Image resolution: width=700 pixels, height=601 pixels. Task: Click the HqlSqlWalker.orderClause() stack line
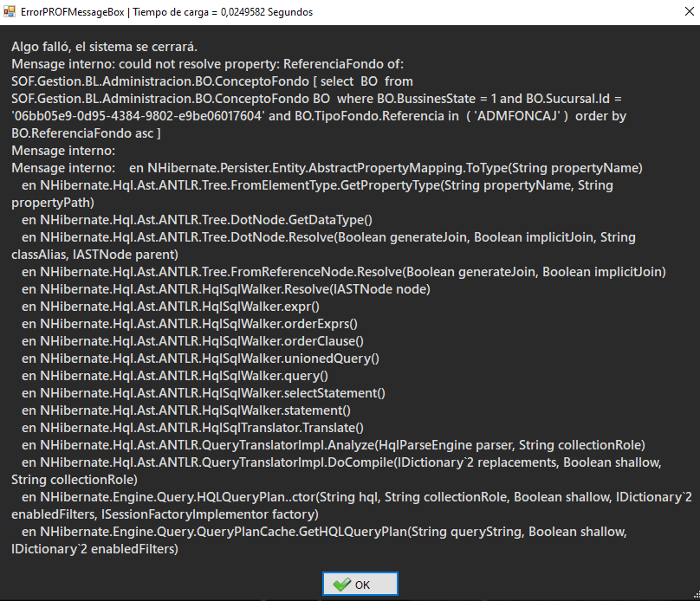pyautogui.click(x=192, y=341)
